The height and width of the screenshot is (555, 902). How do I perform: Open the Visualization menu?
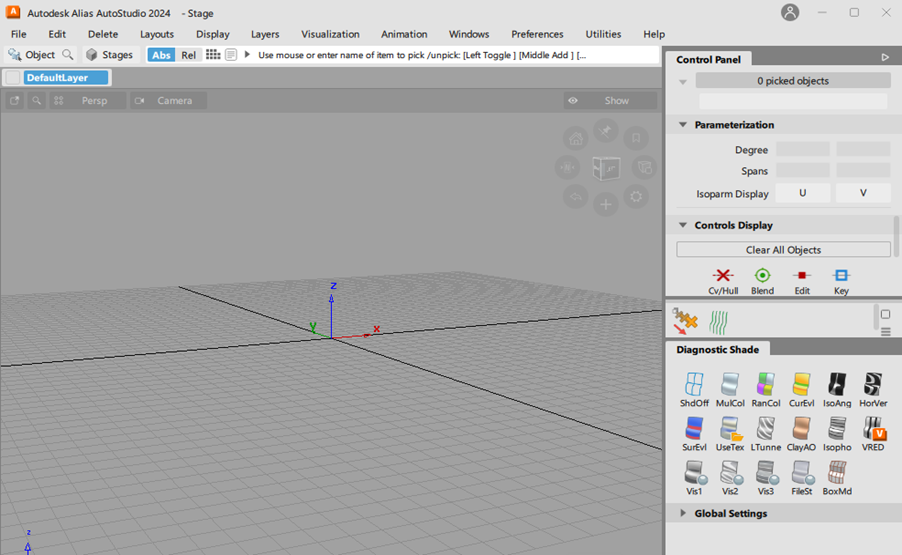(x=330, y=34)
